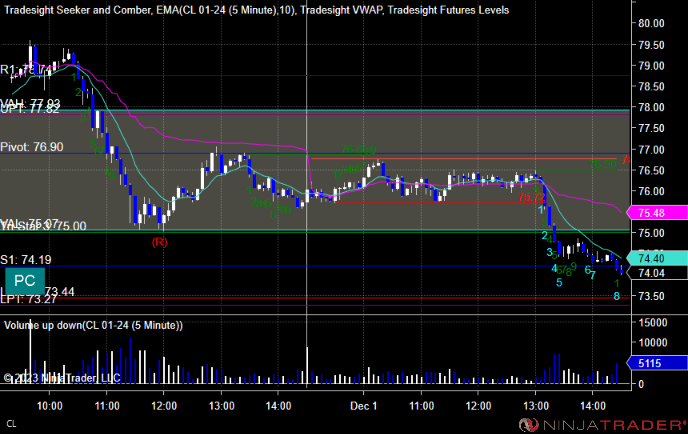
Task: Click the 80.00 price axis label
Action: click(651, 23)
